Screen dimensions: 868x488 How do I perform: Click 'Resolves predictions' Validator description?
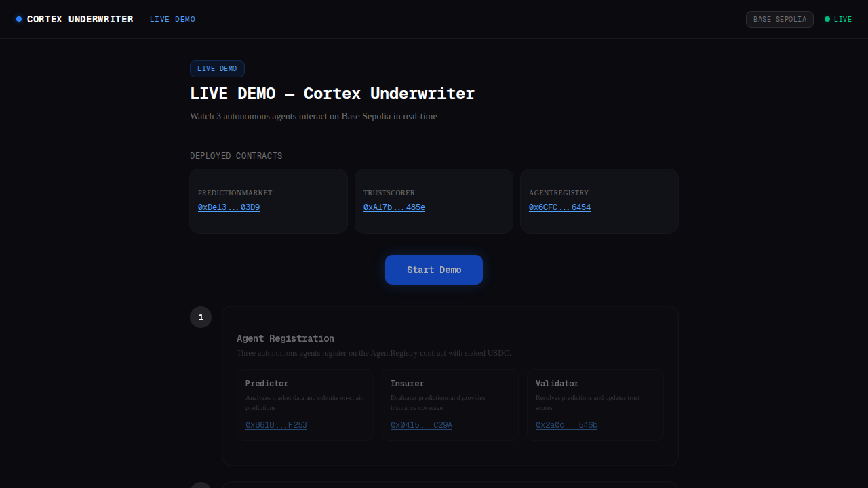587,403
